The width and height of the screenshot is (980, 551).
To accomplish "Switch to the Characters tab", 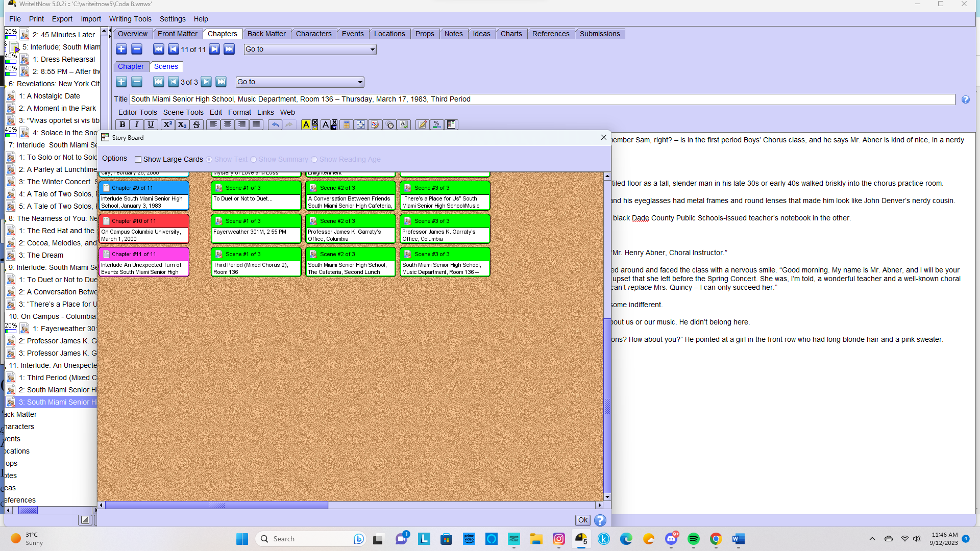I will pos(313,34).
